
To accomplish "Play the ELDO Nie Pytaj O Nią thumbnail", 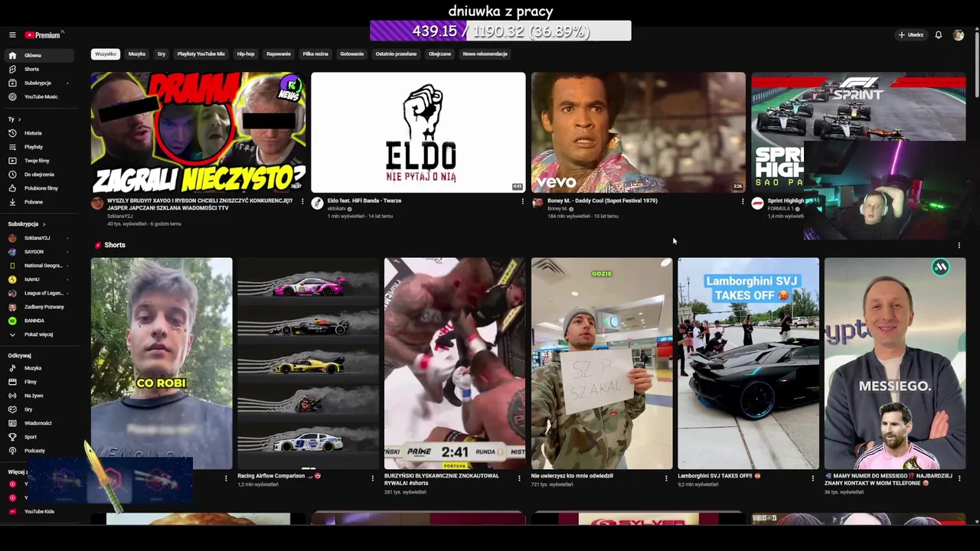I will [x=418, y=132].
